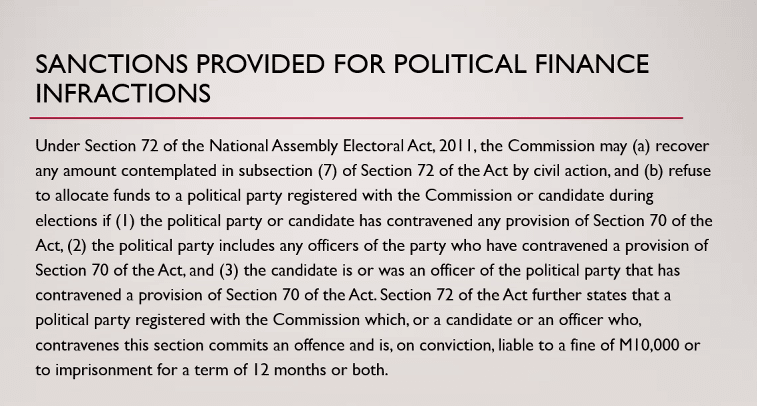Click the word INFRACTIONS in the slide title
This screenshot has width=757, height=406.
coord(123,93)
